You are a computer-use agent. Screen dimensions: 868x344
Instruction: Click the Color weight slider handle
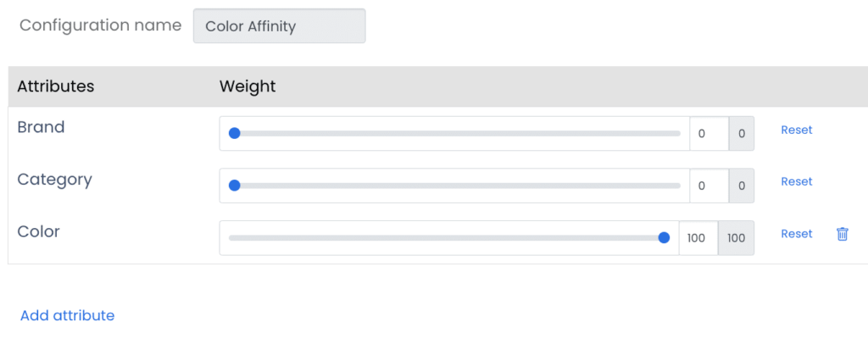click(x=664, y=238)
